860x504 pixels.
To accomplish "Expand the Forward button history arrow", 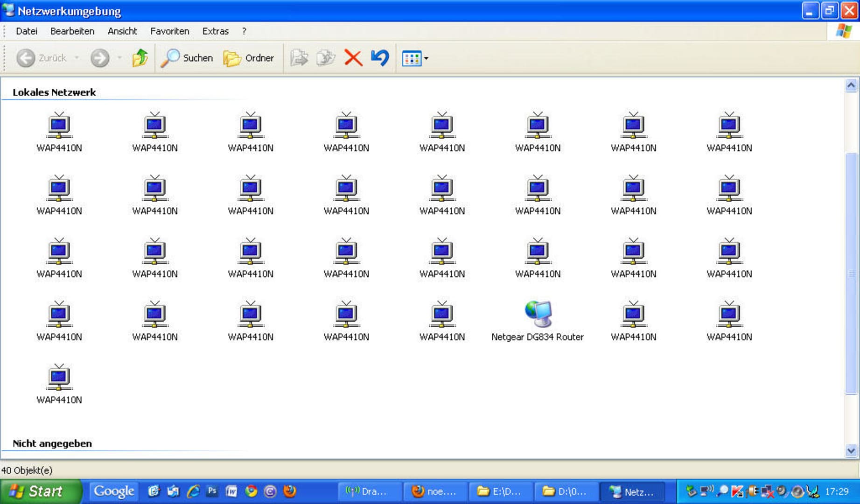I will [x=119, y=58].
